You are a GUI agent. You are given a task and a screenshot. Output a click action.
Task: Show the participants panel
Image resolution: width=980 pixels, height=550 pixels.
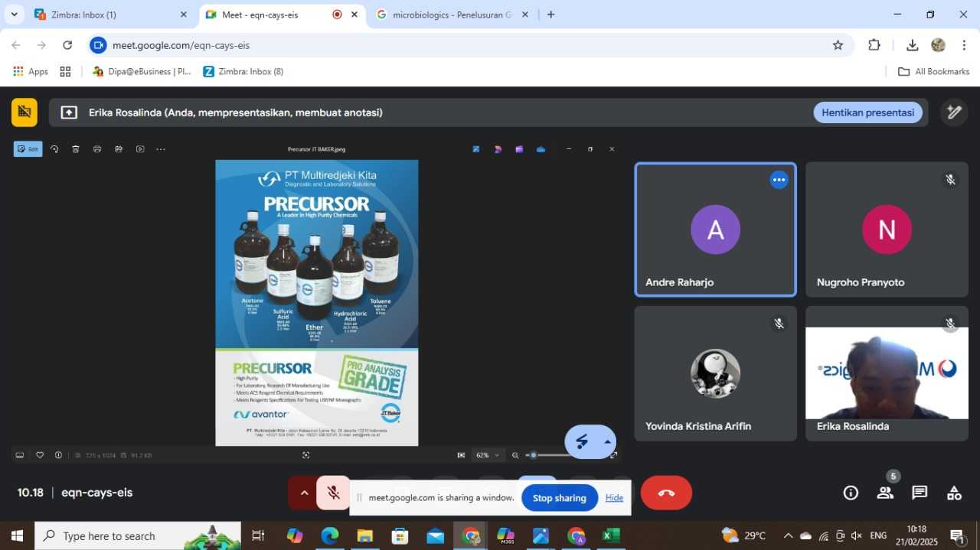(x=885, y=493)
